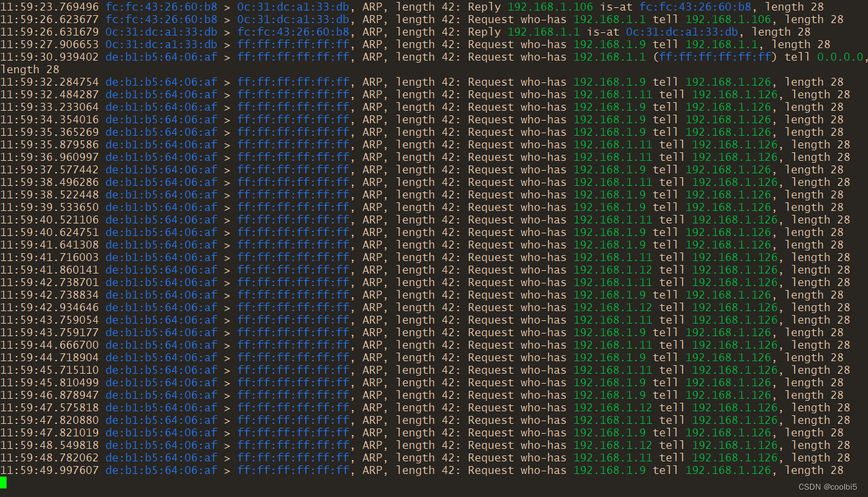The width and height of the screenshot is (868, 497).
Task: Click timestamp 11:59:47.821019
Action: coord(49,433)
